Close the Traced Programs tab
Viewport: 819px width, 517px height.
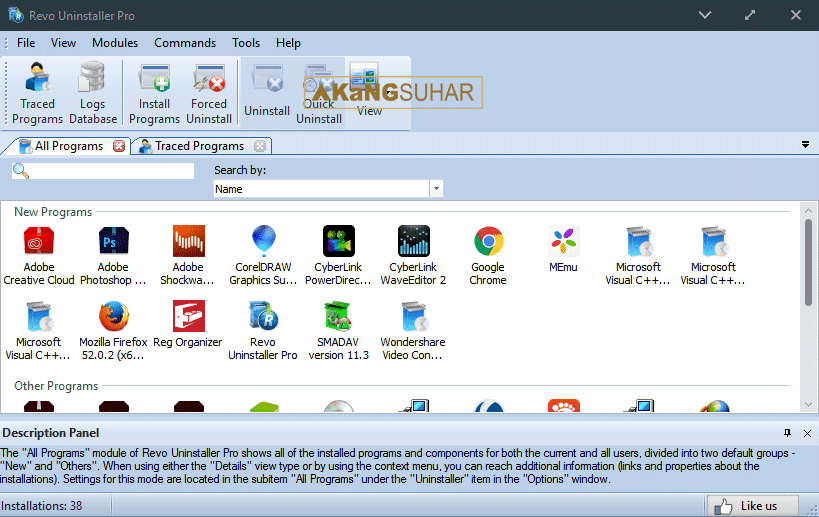pos(260,146)
